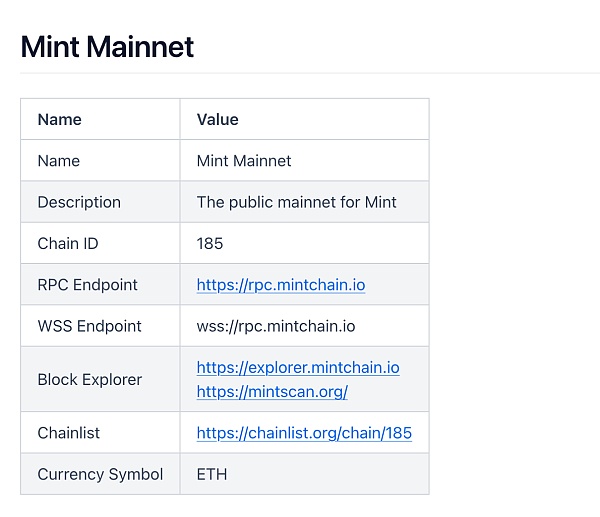Click the ETH currency symbol value
Viewport: 600px width, 517px height.
211,474
